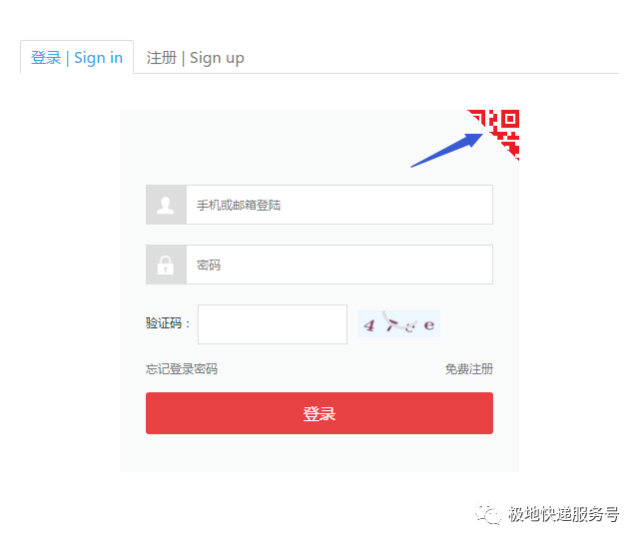Open the 忘记登录密码 link
Viewport: 640px width, 543px height.
click(x=182, y=369)
